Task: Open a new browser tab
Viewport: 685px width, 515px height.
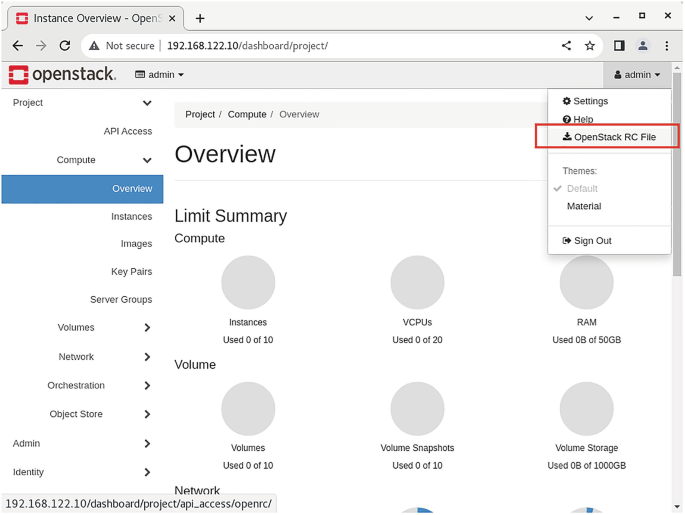Action: [200, 18]
